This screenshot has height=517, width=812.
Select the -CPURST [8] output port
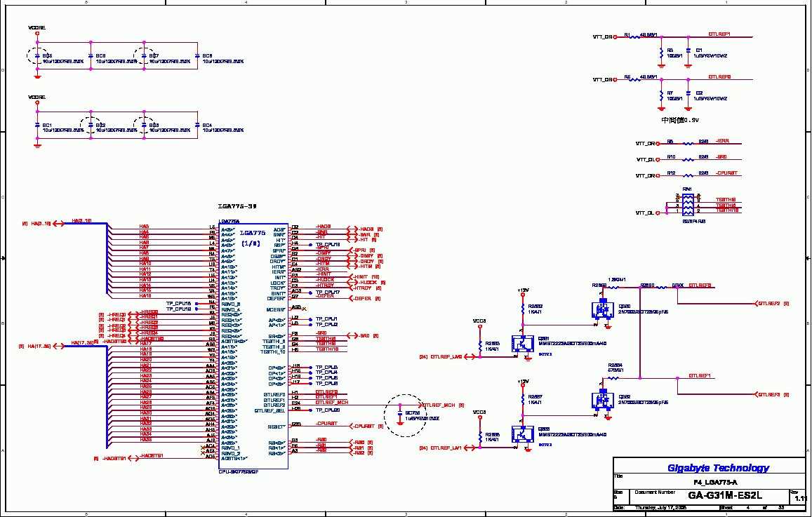coord(366,427)
